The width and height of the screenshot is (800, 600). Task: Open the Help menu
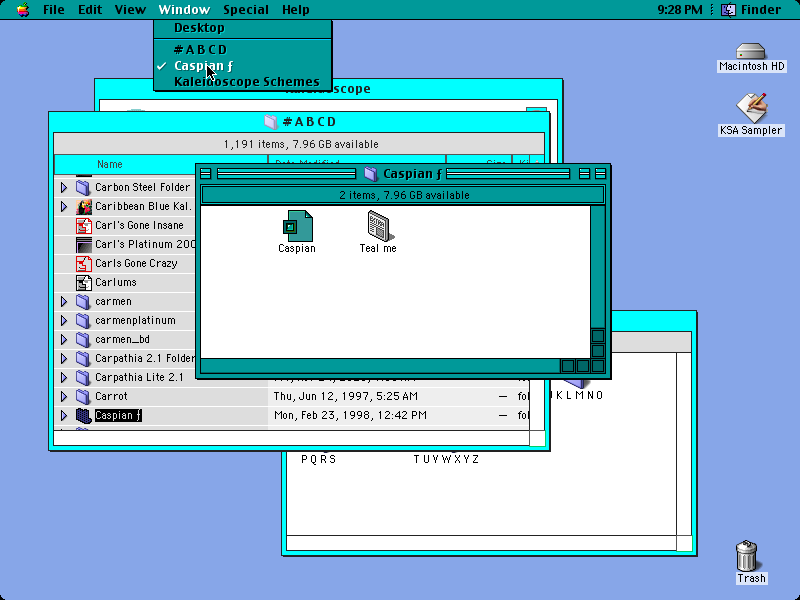click(295, 10)
